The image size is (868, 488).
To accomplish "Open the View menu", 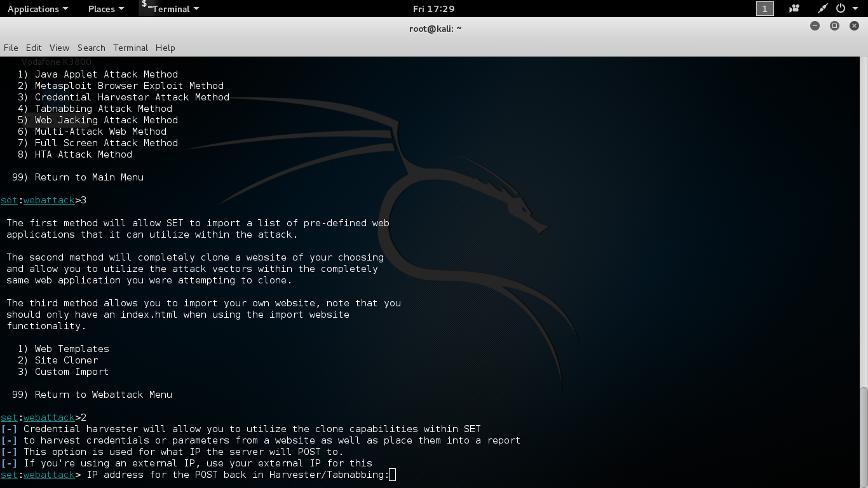I will pyautogui.click(x=59, y=48).
